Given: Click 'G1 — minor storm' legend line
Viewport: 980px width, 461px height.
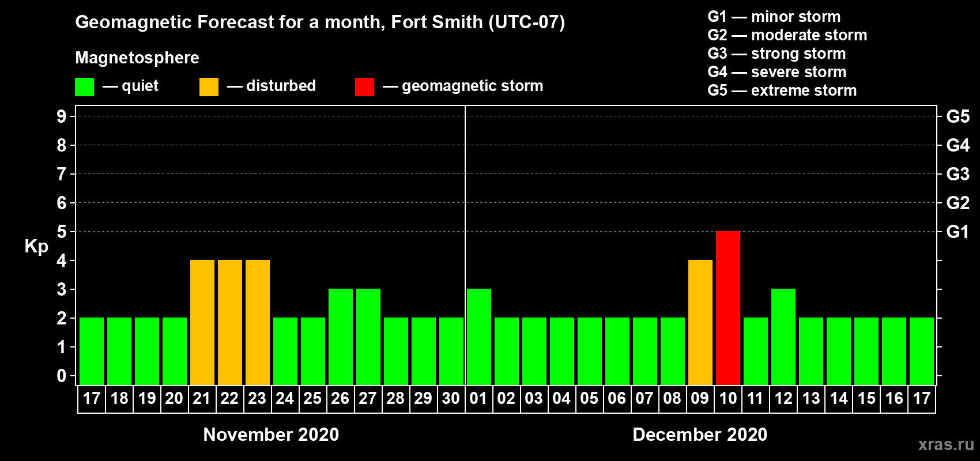Looking at the screenshot, I should (774, 17).
